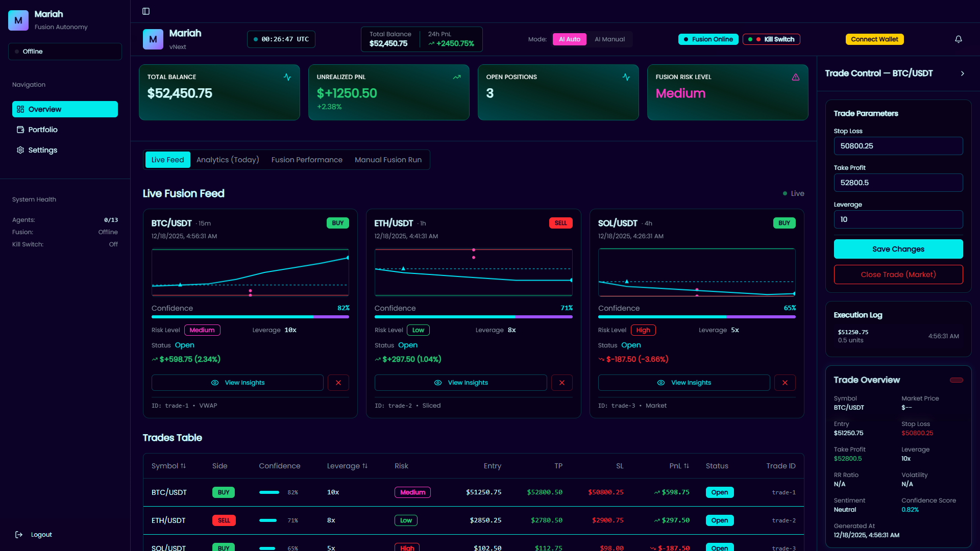Screen dimensions: 980x551
Task: Sort table by PnL column
Action: point(679,466)
